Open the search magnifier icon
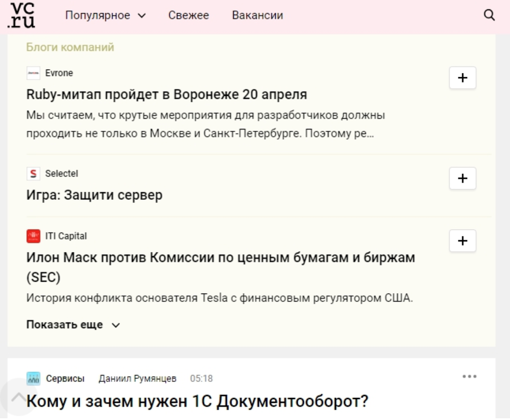The image size is (510, 420). (489, 16)
